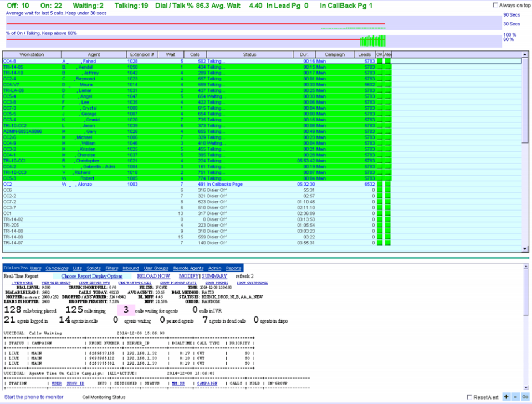Click Alert status square for CC4-8 row
The height and width of the screenshot is (404, 532).
(x=388, y=61)
